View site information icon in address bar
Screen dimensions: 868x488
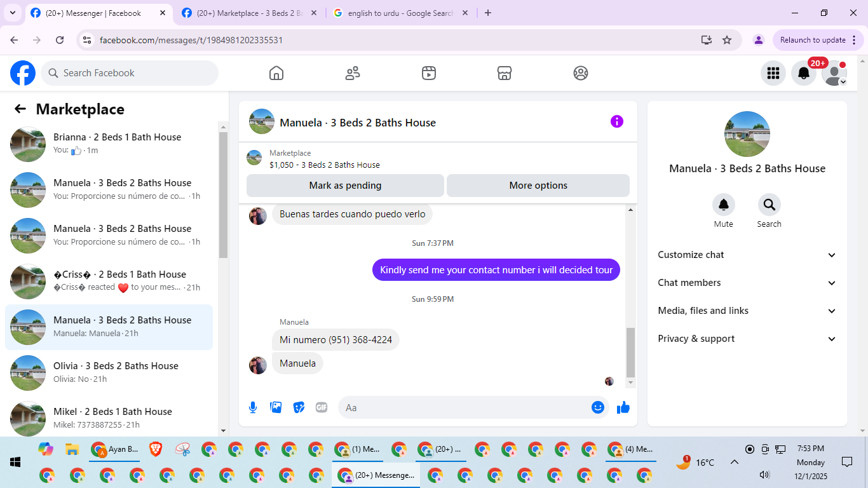pos(88,40)
